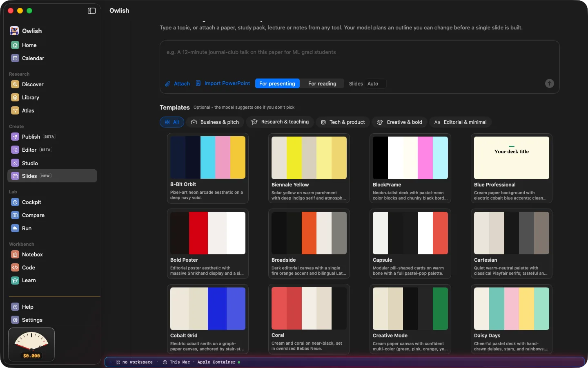Screen dimensions: 588x368
Task: Click This Mac in the status bar
Action: (176, 362)
